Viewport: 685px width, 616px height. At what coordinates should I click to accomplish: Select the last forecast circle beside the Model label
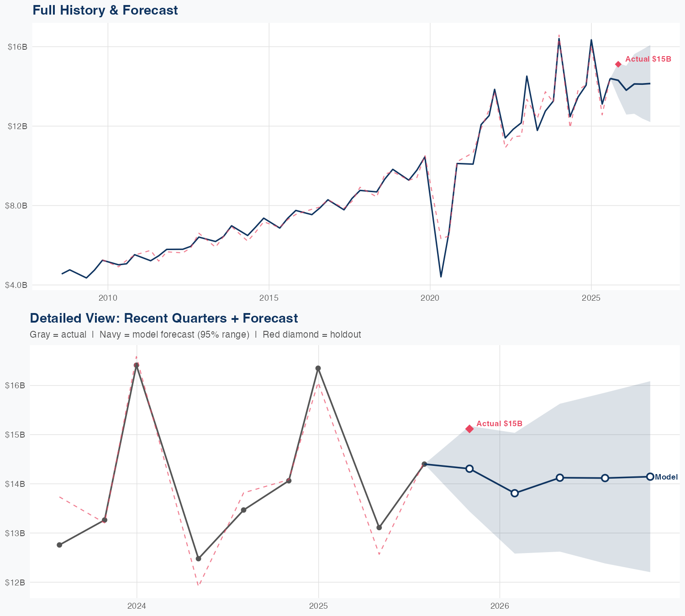tap(650, 476)
